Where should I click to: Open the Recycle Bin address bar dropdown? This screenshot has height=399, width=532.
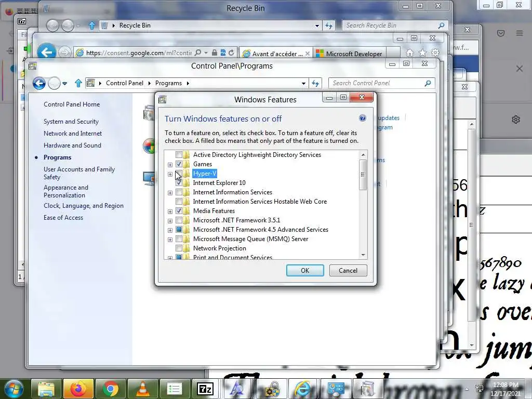coord(317,25)
